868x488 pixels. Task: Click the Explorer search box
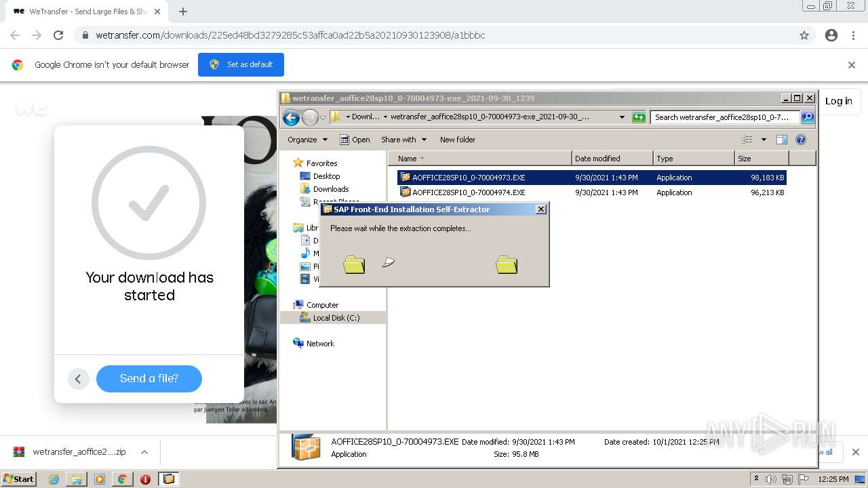click(725, 117)
